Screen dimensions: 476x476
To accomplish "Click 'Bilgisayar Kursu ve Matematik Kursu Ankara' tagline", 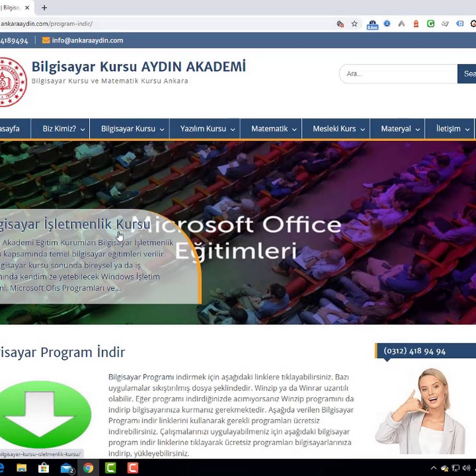I will [110, 81].
